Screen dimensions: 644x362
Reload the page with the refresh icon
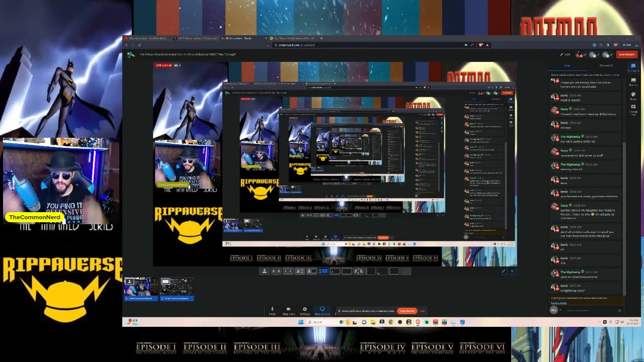coord(139,45)
